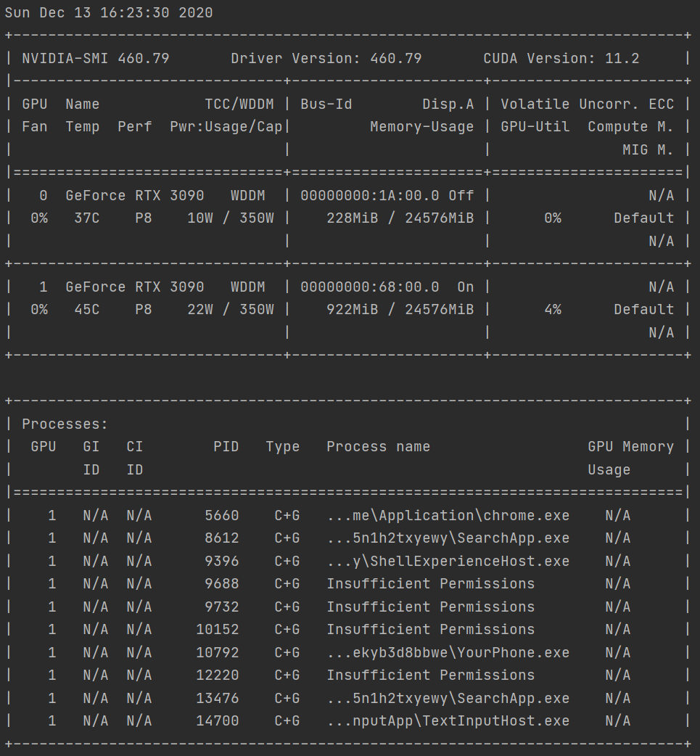The width and height of the screenshot is (700, 756).
Task: Select the chrome.exe process row
Action: 448,515
